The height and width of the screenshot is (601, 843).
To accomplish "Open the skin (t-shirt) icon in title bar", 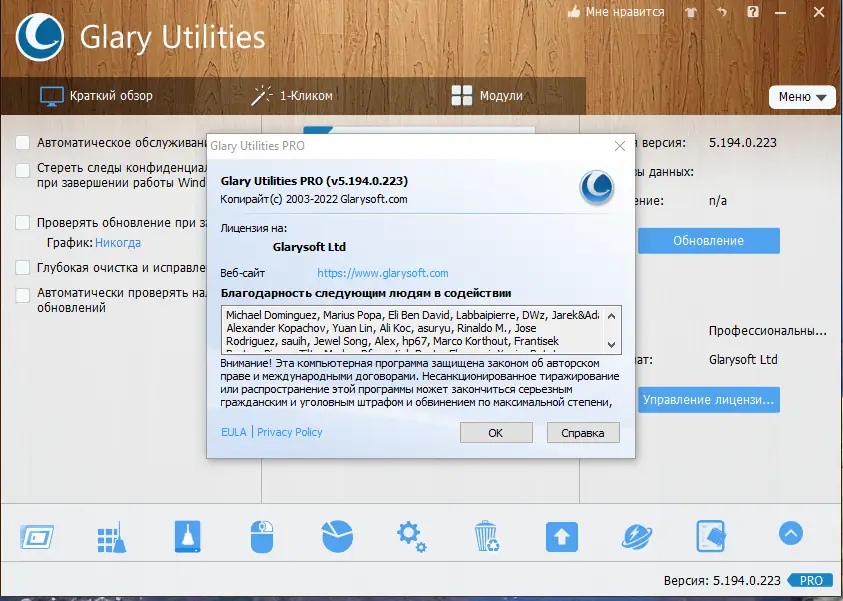I will pyautogui.click(x=691, y=12).
